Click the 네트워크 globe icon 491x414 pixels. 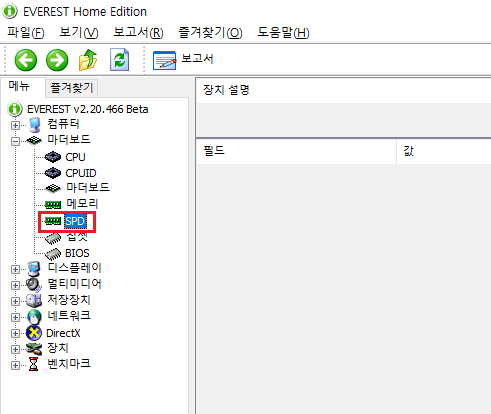pos(34,317)
